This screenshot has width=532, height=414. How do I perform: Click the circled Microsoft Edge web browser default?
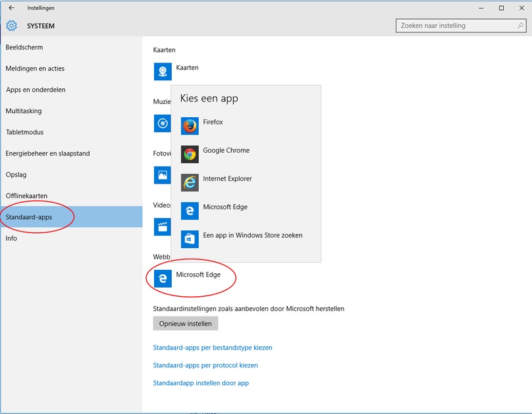coord(187,278)
